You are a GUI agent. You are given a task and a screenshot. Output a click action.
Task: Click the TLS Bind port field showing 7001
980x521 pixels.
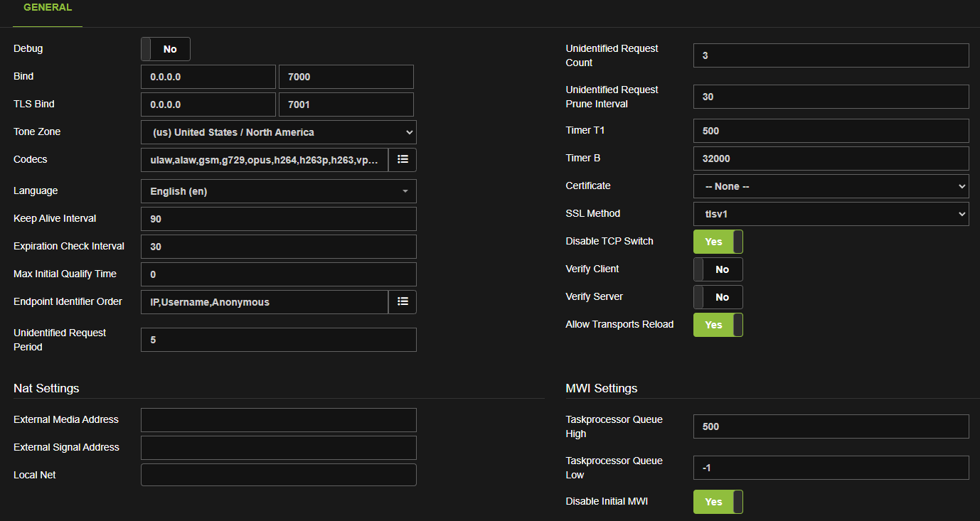346,104
